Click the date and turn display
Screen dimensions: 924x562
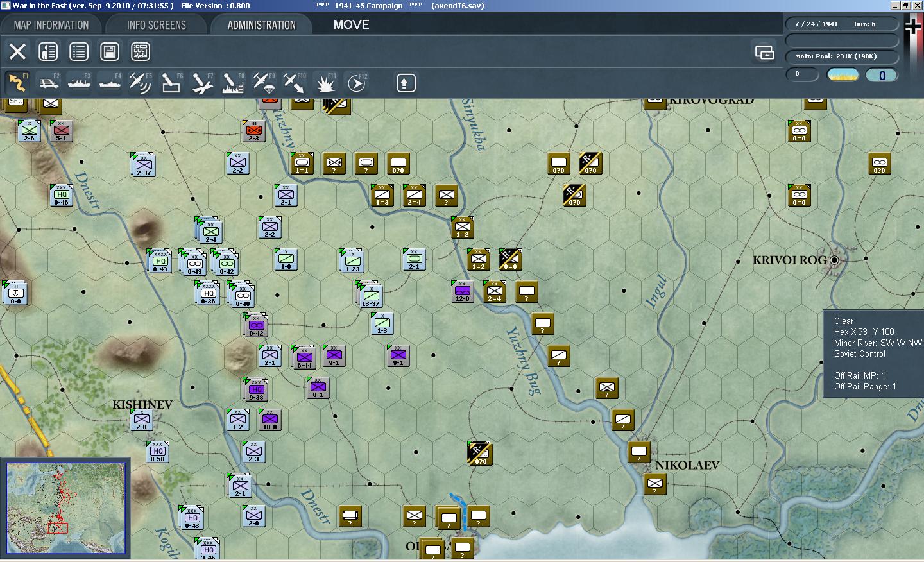click(x=842, y=24)
